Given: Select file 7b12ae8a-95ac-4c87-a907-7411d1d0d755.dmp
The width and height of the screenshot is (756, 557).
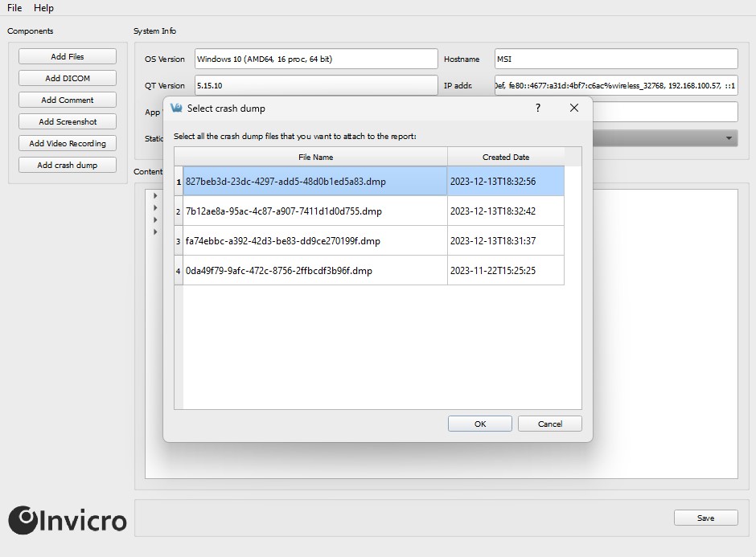Looking at the screenshot, I should point(314,211).
